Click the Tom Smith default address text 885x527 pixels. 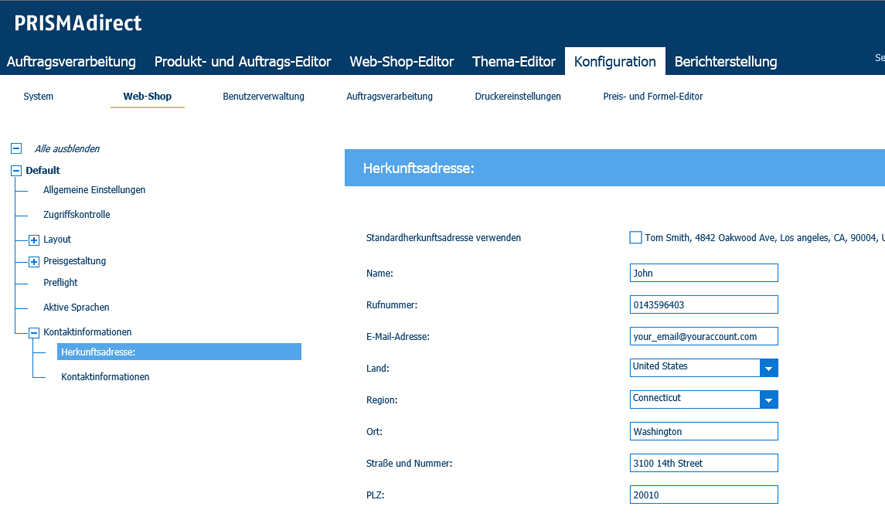click(x=765, y=238)
